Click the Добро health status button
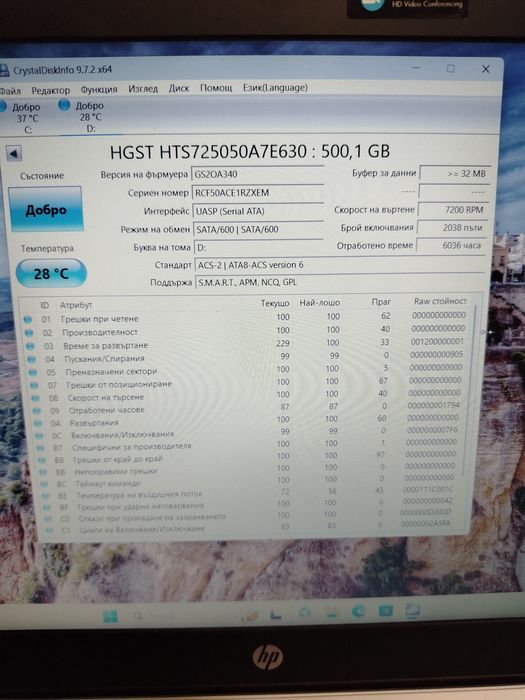The width and height of the screenshot is (525, 700). (x=46, y=209)
